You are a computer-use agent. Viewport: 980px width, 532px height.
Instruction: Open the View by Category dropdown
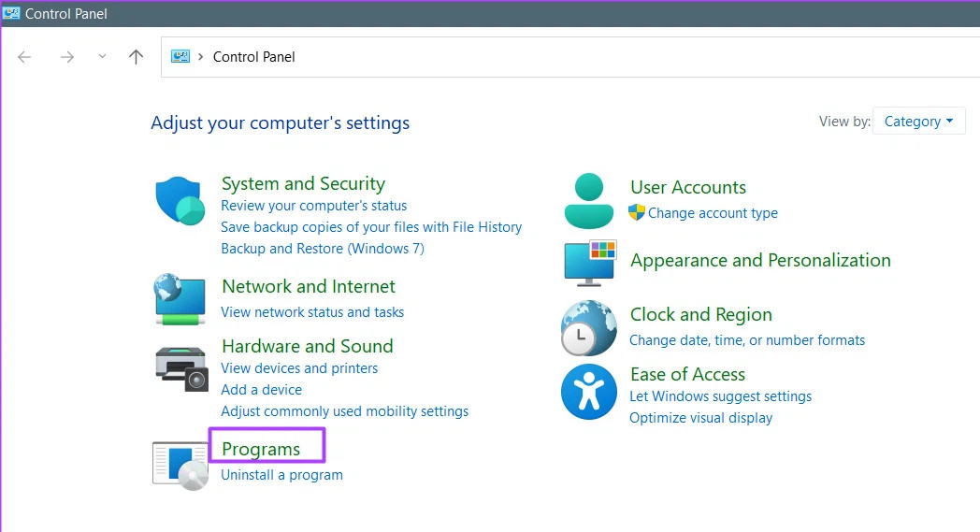918,122
